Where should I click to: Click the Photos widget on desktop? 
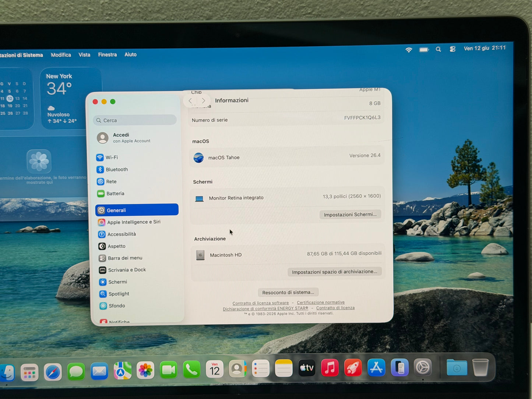point(39,162)
